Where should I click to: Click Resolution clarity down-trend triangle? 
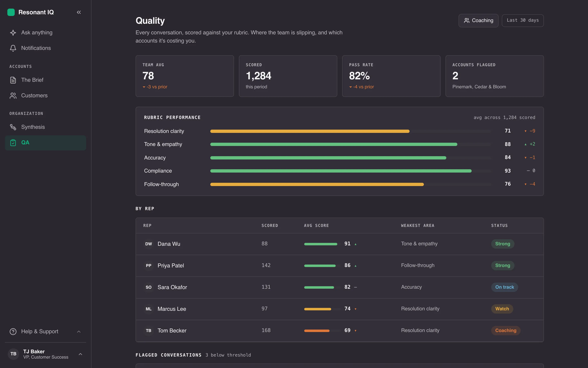coord(525,131)
